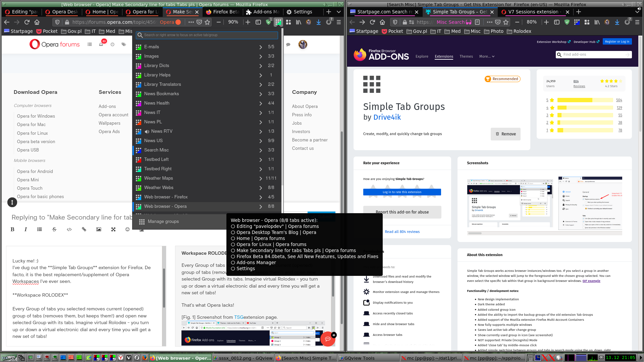
Task: Apply italic formatting in the reply composer
Action: [x=25, y=229]
